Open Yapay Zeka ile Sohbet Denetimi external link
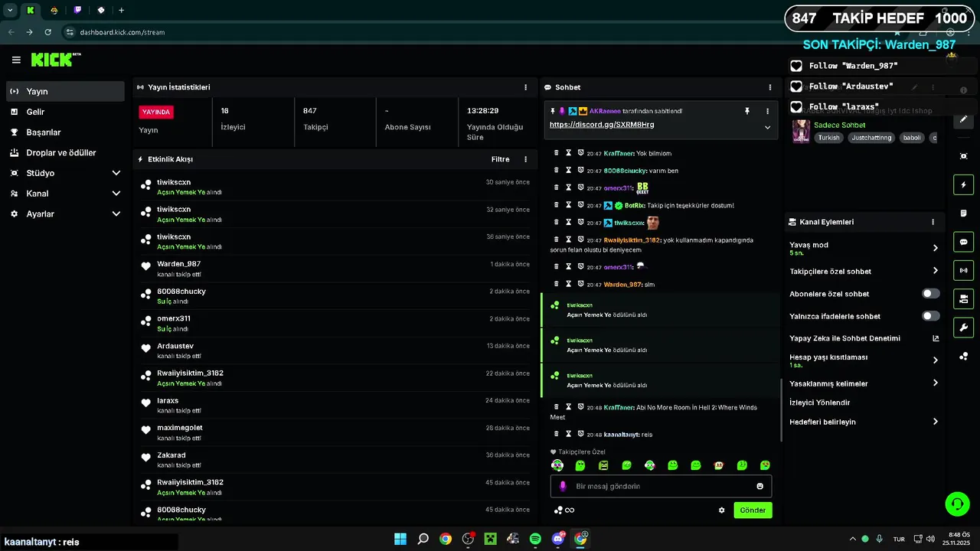This screenshot has height=551, width=980. coord(936,338)
